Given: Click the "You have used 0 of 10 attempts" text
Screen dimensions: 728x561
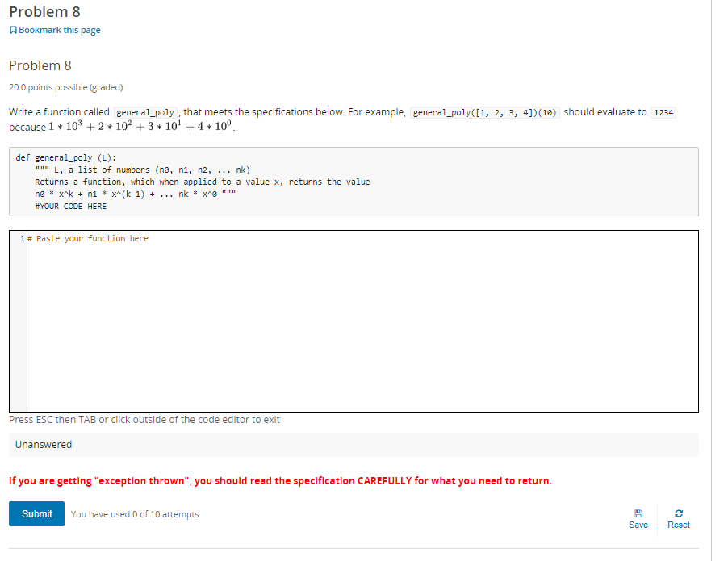Looking at the screenshot, I should click(x=134, y=514).
